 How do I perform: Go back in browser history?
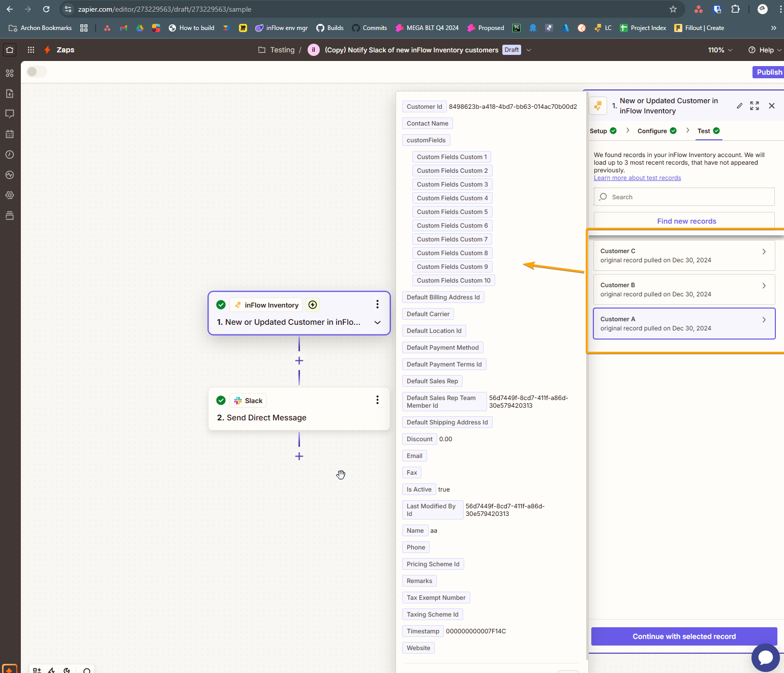pyautogui.click(x=10, y=9)
